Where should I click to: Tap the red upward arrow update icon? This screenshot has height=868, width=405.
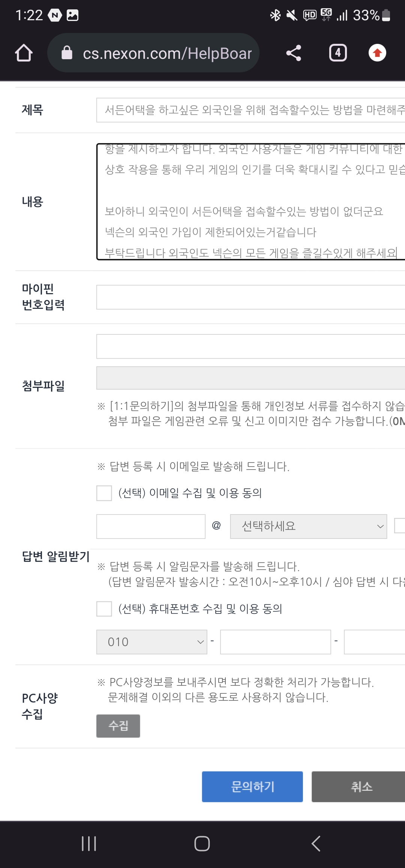[x=377, y=53]
